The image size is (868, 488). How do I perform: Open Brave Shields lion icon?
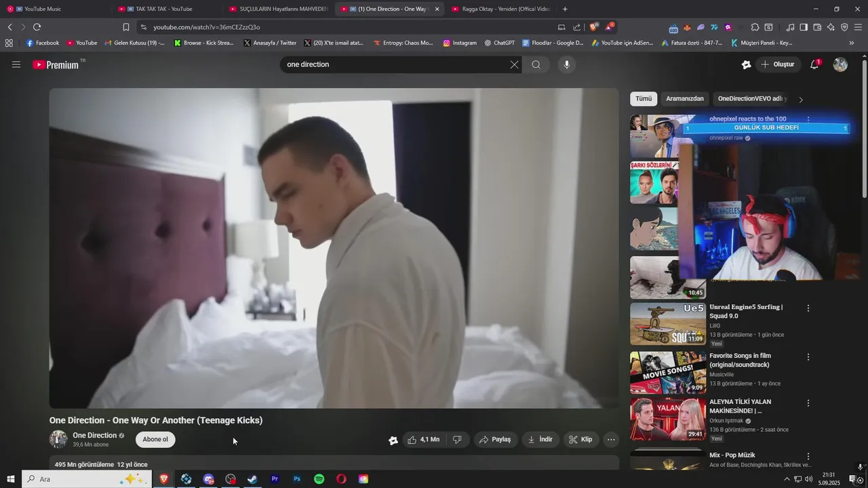point(594,27)
